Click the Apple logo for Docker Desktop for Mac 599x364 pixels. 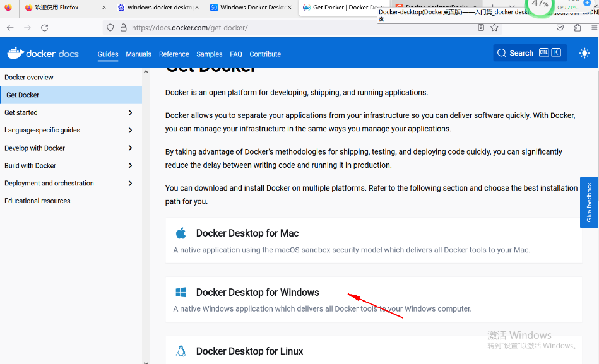click(x=181, y=233)
